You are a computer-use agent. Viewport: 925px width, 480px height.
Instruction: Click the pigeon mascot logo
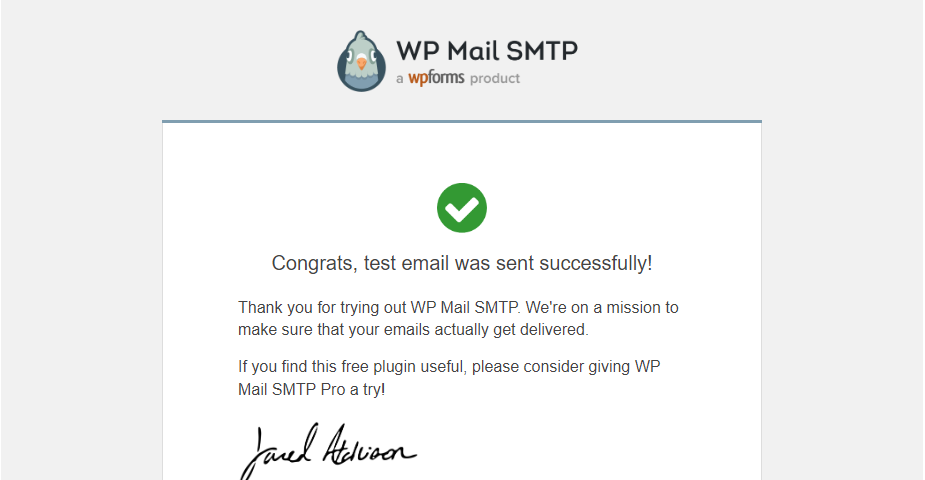click(x=361, y=61)
